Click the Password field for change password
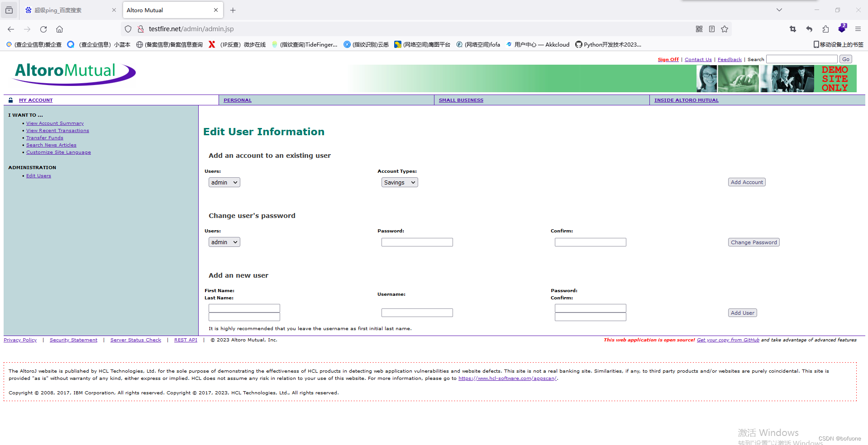The image size is (868, 445). click(417, 242)
